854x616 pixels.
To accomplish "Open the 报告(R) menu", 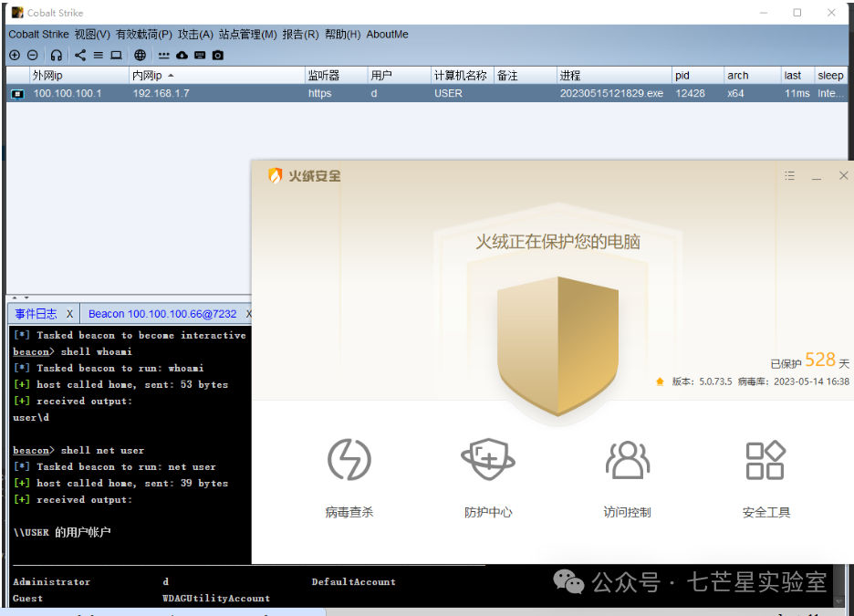I will coord(301,35).
